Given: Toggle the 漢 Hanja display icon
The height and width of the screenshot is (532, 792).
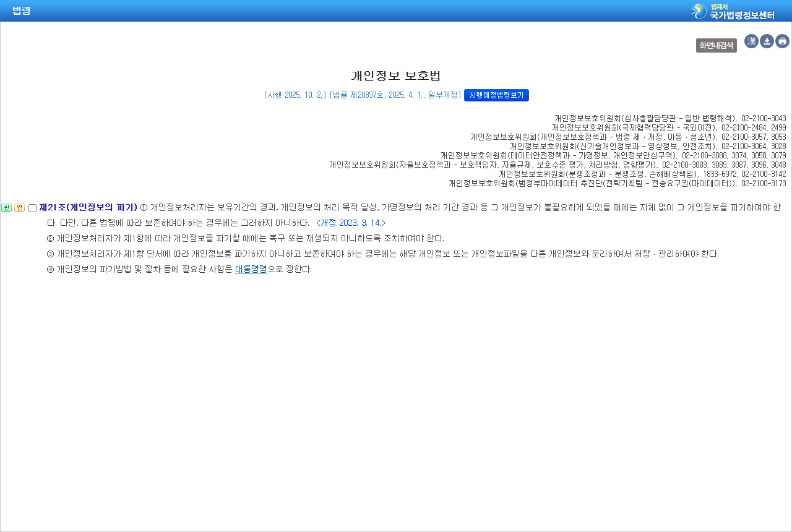Looking at the screenshot, I should tap(751, 41).
